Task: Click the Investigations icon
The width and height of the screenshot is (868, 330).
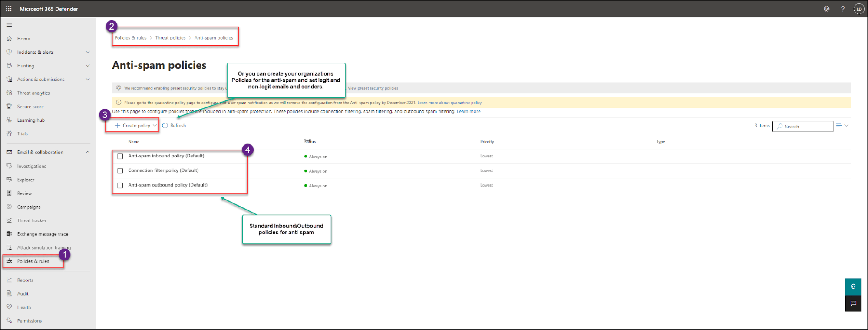Action: (x=9, y=166)
